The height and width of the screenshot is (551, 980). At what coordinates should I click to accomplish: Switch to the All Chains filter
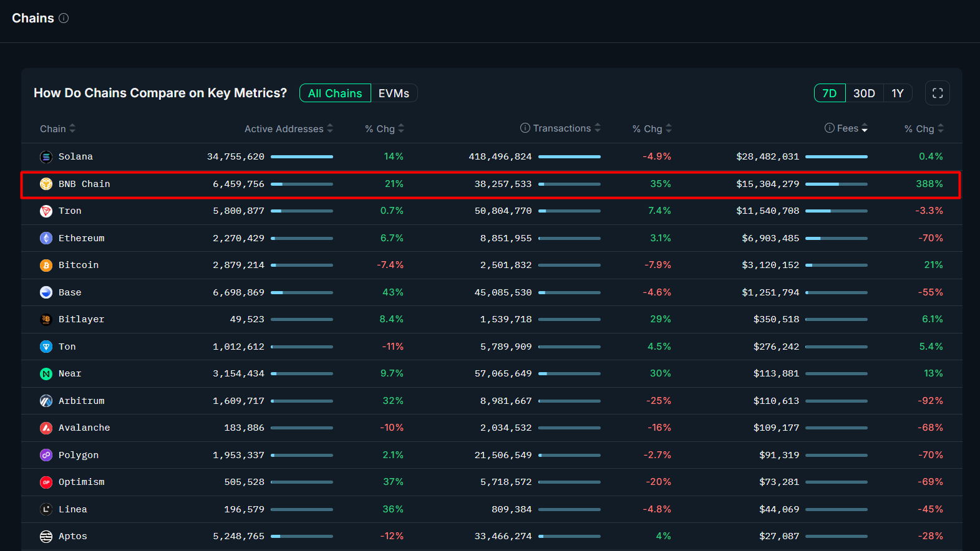(335, 93)
